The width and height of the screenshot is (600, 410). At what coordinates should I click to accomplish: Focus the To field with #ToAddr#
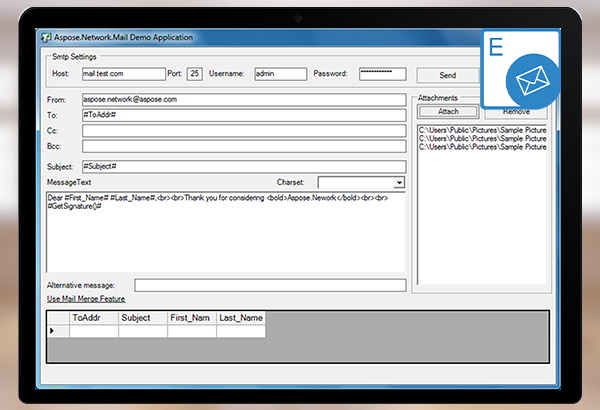coord(244,115)
